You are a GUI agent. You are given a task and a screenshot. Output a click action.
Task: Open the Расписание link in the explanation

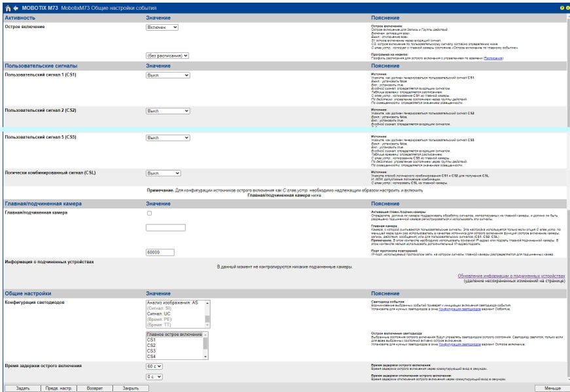(x=493, y=58)
